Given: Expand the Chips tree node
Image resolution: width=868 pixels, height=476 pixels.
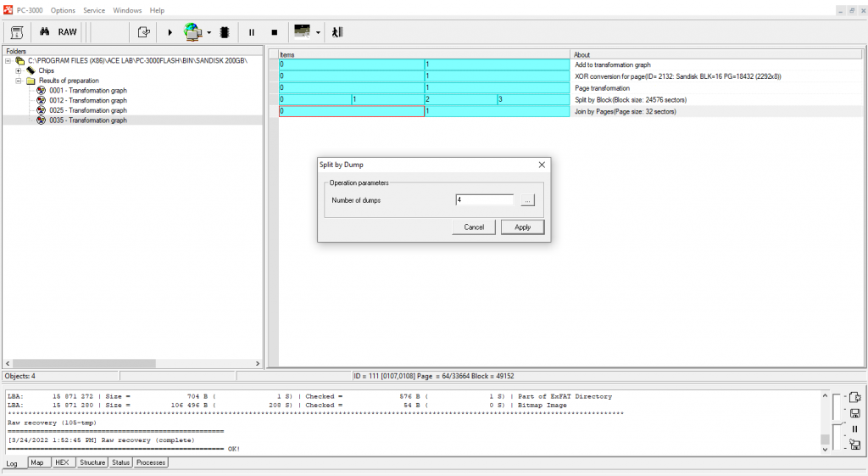Looking at the screenshot, I should tap(19, 70).
